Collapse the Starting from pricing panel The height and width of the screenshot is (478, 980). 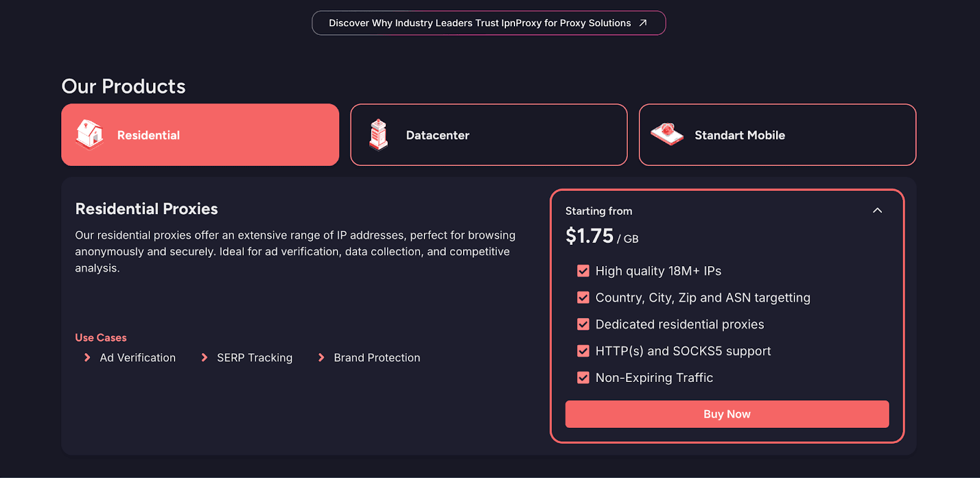877,211
